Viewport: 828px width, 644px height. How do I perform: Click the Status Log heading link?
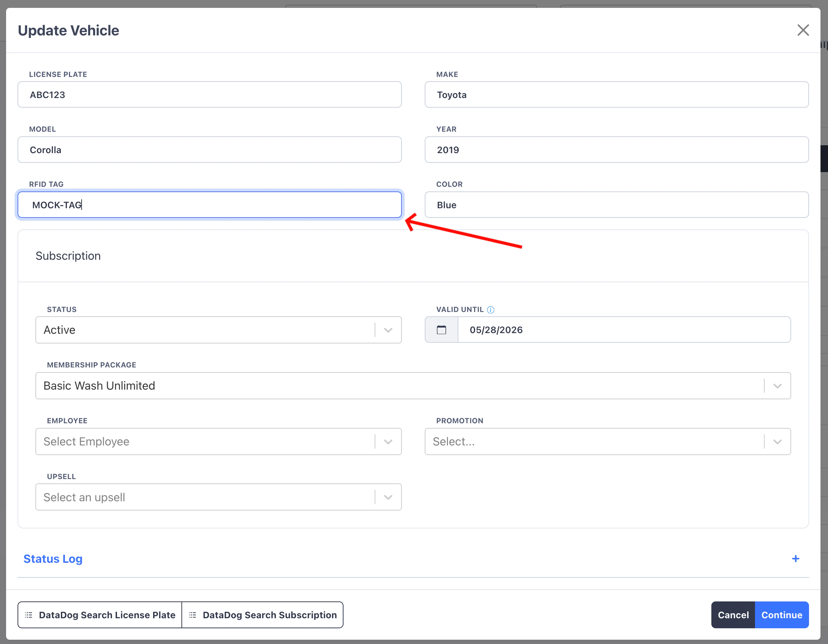[53, 559]
